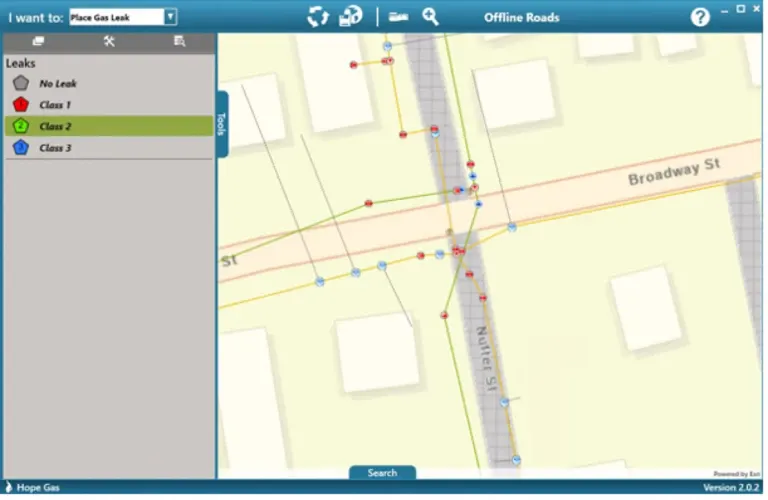Click the magnifier zoom-in icon
This screenshot has width=768, height=500.
coord(431,17)
